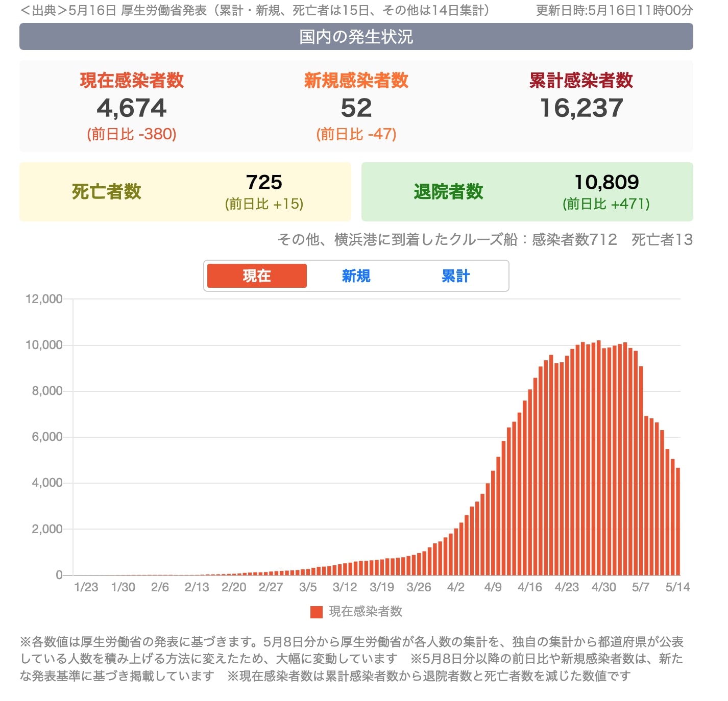Click the 新規感染者数 value 52
The height and width of the screenshot is (701, 728).
[x=356, y=108]
